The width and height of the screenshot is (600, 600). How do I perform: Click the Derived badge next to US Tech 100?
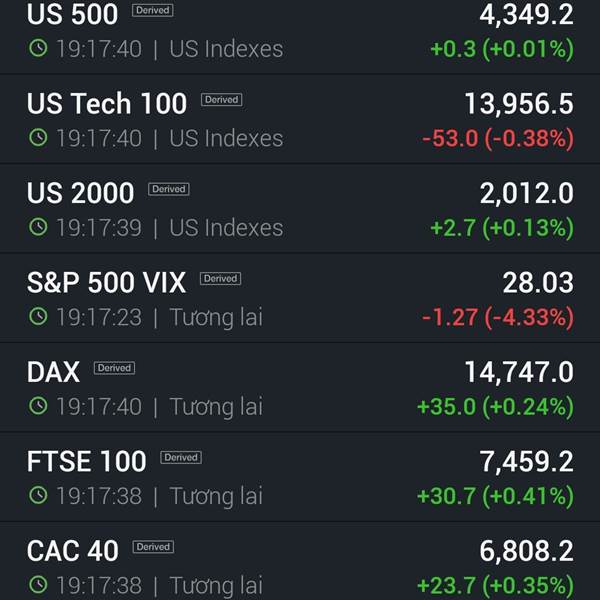tap(222, 99)
